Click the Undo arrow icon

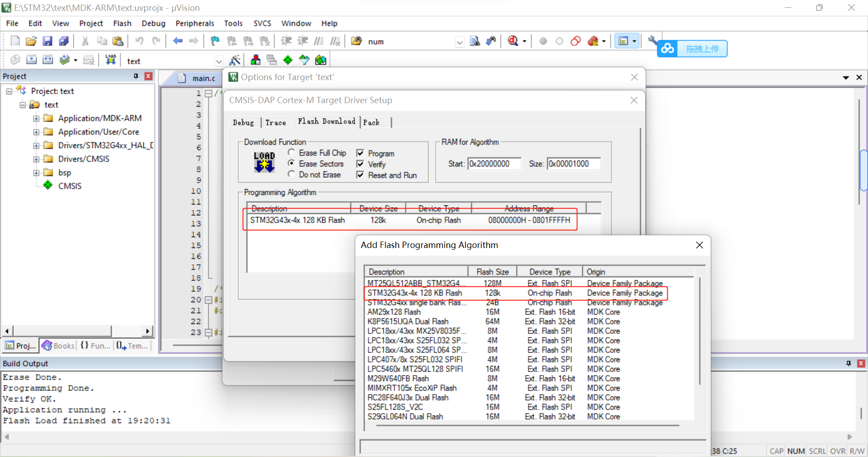139,41
